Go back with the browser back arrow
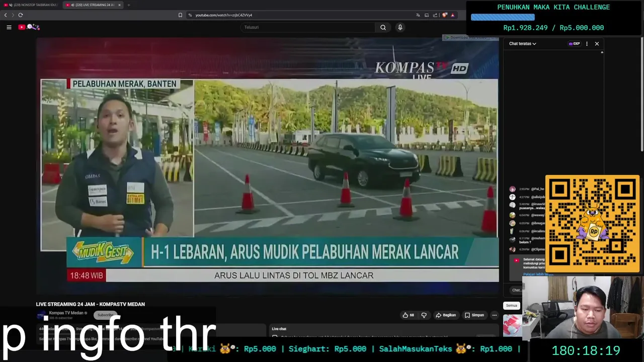 [x=6, y=15]
